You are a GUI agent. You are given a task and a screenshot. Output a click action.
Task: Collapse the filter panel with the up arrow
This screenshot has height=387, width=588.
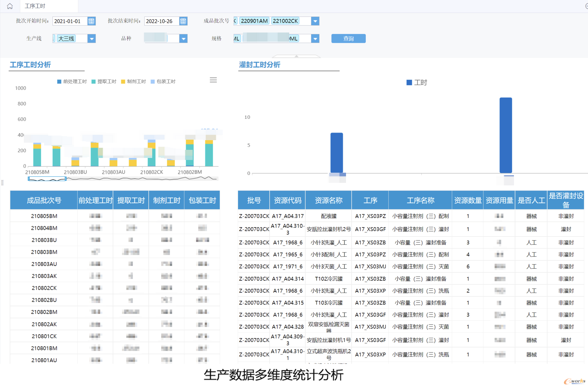click(x=296, y=56)
